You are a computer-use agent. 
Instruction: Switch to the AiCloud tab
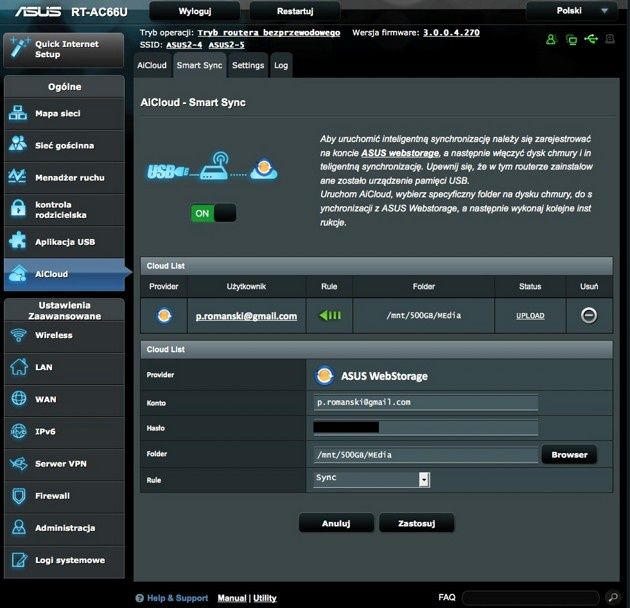151,65
